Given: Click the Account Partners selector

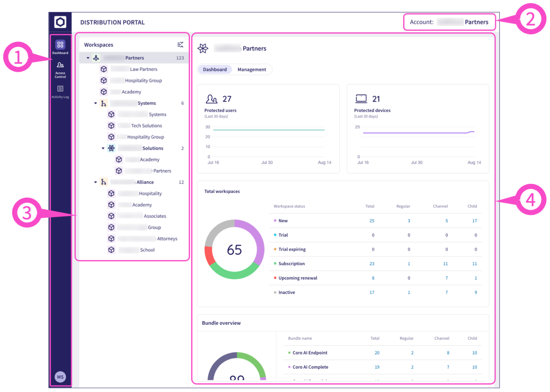Looking at the screenshot, I should click(449, 22).
